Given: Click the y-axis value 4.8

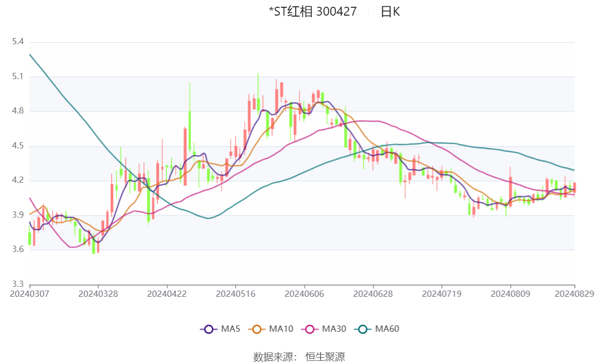Looking at the screenshot, I should [x=18, y=111].
